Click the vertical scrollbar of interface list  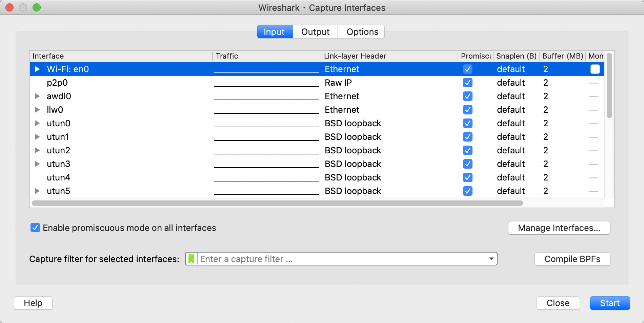point(609,85)
